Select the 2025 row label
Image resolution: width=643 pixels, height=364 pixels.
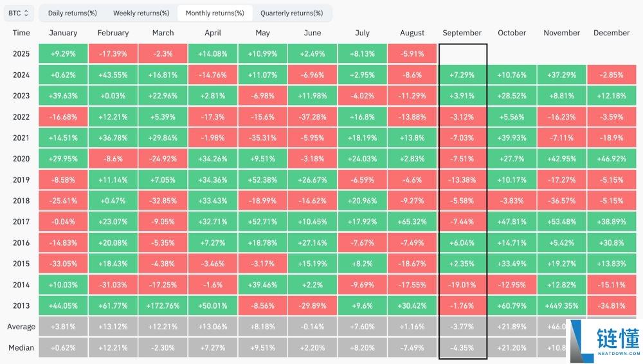click(x=21, y=54)
